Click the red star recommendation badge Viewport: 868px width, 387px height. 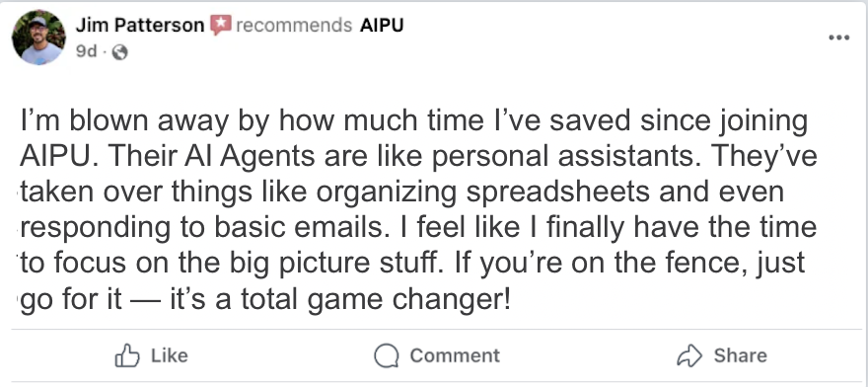(x=220, y=26)
